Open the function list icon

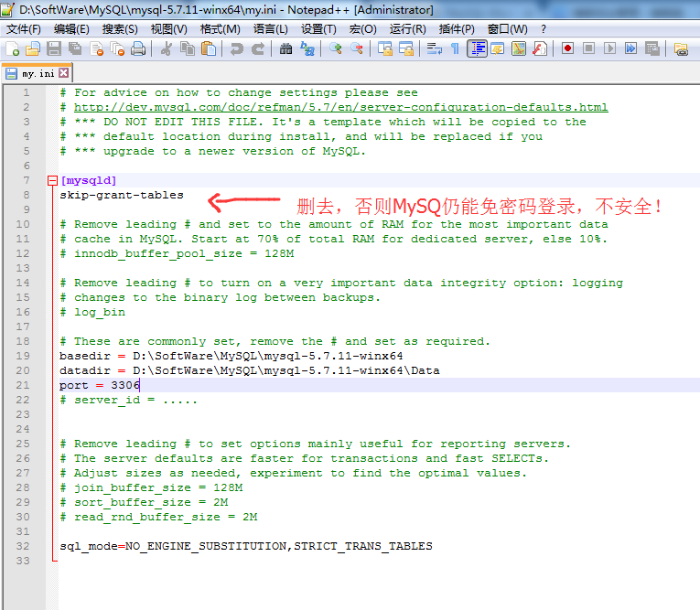point(540,48)
